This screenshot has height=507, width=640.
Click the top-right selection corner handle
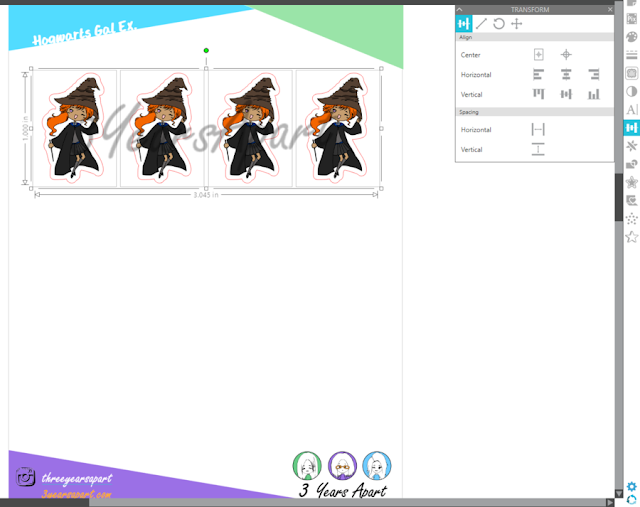pyautogui.click(x=381, y=69)
